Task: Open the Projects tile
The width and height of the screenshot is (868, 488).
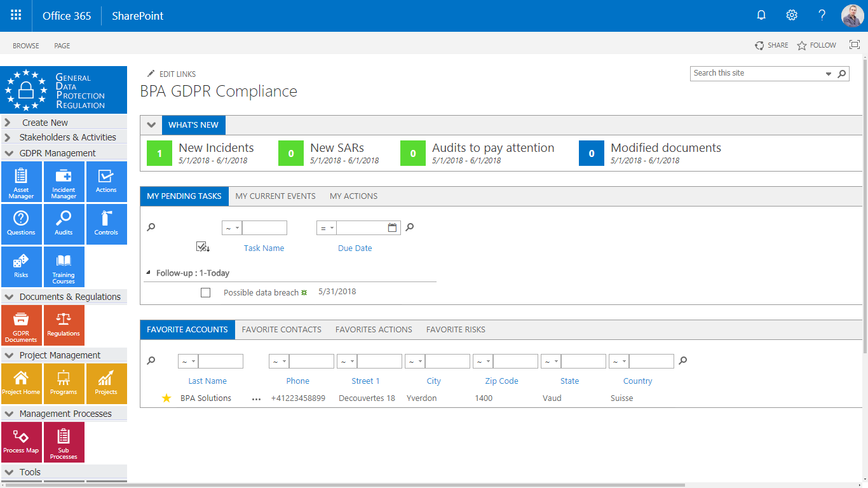Action: (106, 384)
